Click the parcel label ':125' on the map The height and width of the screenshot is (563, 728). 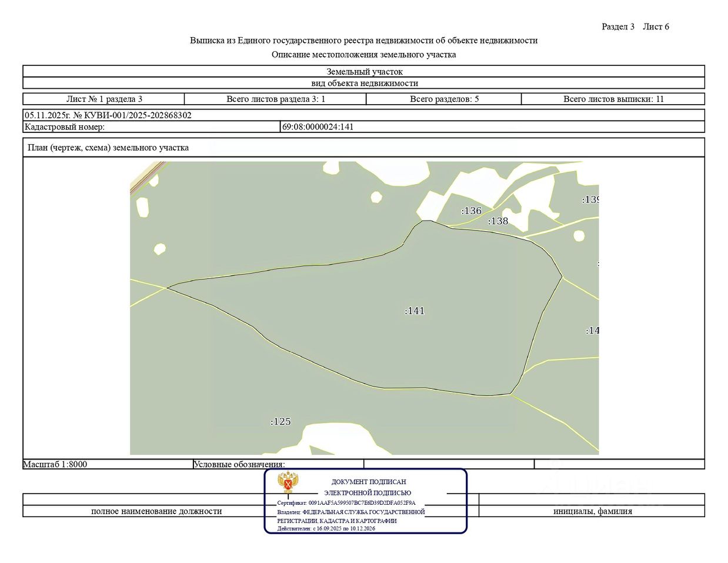click(x=280, y=421)
